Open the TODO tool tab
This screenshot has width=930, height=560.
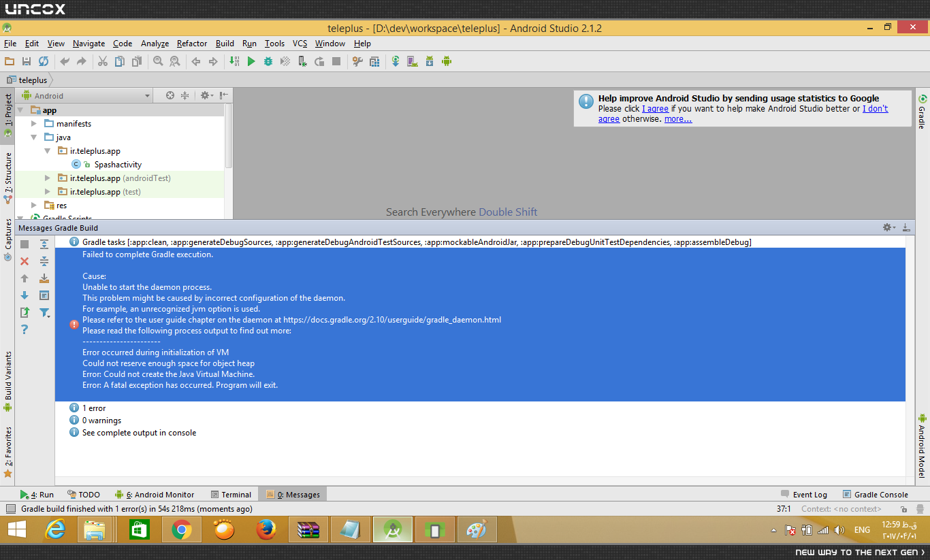84,495
